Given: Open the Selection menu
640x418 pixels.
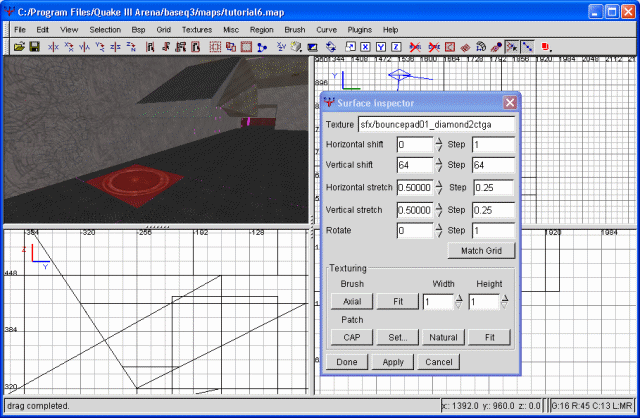Looking at the screenshot, I should coord(105,30).
